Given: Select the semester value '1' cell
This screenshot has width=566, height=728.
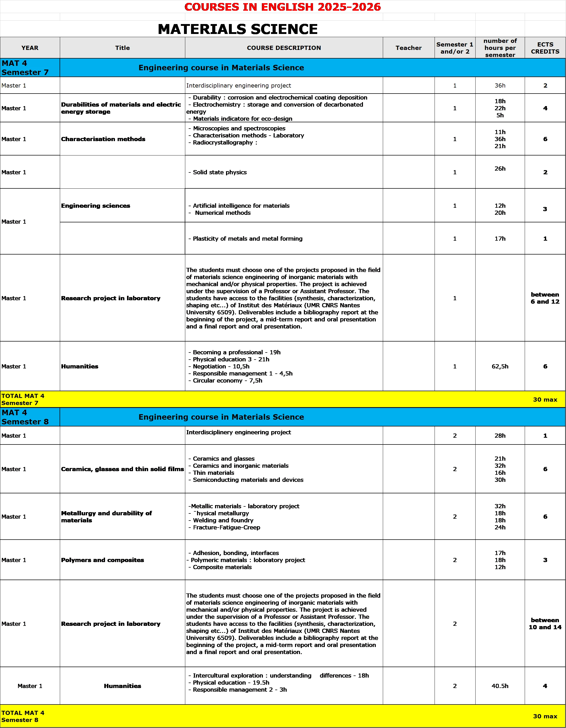Looking at the screenshot, I should [x=455, y=86].
